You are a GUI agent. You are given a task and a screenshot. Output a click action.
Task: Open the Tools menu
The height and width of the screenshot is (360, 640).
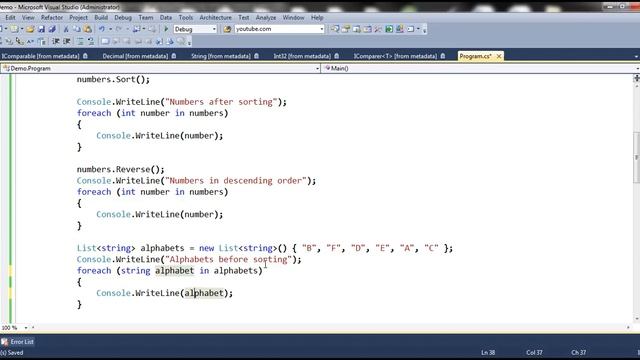coord(186,18)
